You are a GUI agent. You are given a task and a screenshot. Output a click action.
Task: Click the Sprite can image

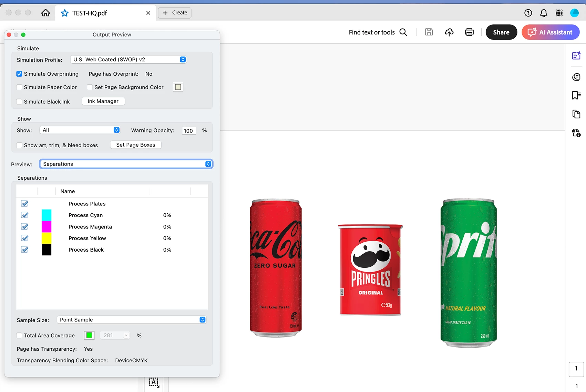click(469, 273)
